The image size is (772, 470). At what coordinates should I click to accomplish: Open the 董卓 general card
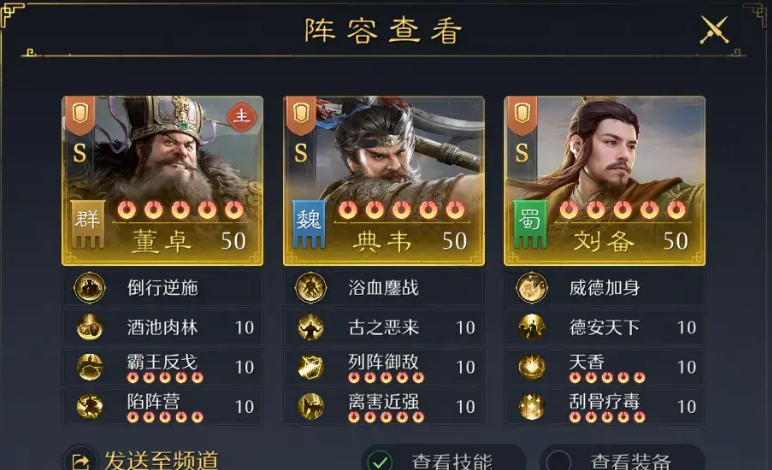coord(162,181)
